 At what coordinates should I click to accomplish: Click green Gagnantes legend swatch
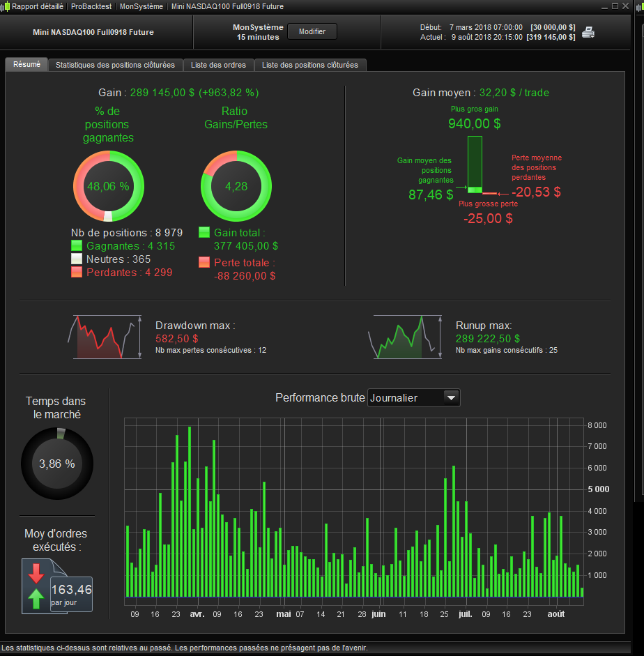click(x=77, y=245)
